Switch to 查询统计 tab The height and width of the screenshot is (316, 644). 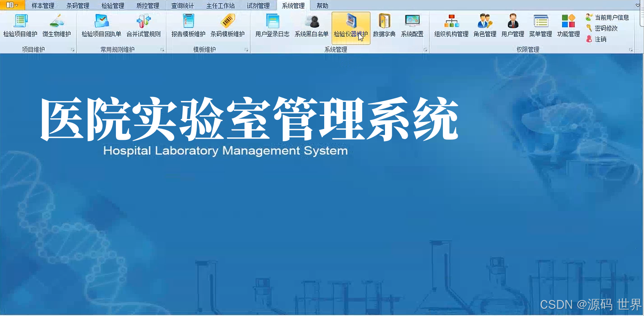[183, 6]
